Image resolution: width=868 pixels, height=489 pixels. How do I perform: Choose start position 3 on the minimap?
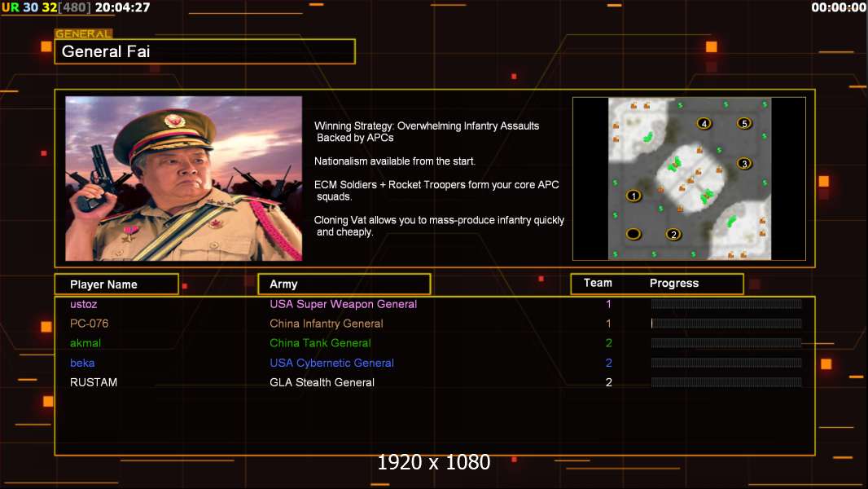coord(744,163)
